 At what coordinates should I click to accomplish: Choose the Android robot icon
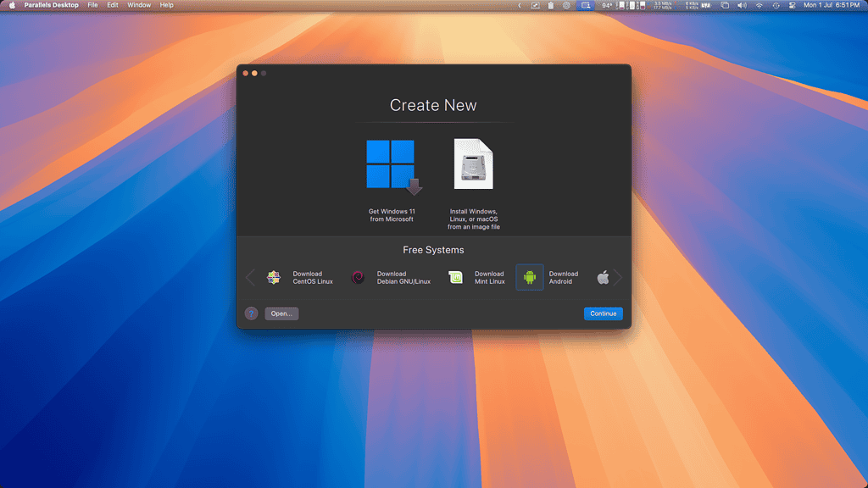pyautogui.click(x=530, y=277)
